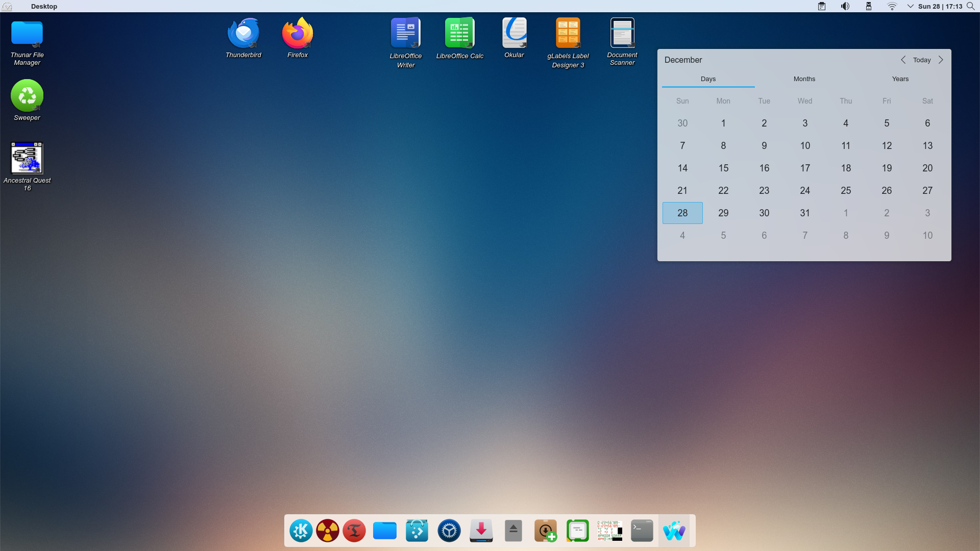980x551 pixels.
Task: Expand hidden system tray icons arrow
Action: (x=910, y=7)
